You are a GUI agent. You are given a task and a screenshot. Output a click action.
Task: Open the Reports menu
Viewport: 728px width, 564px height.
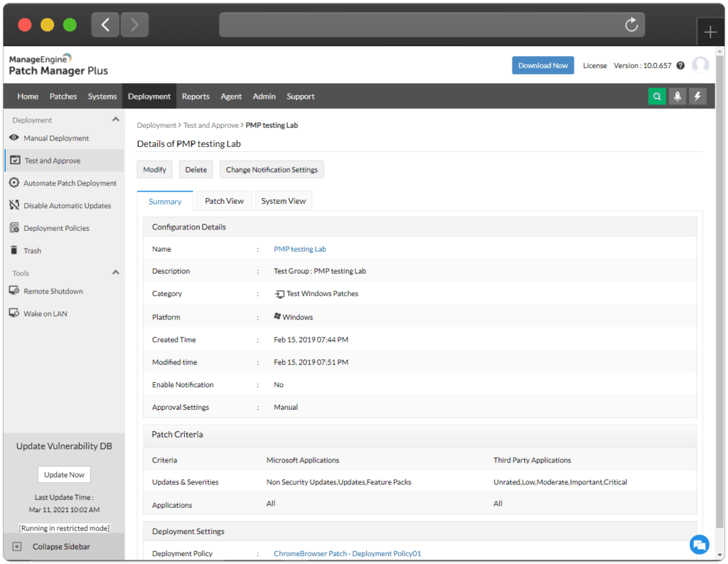point(196,97)
